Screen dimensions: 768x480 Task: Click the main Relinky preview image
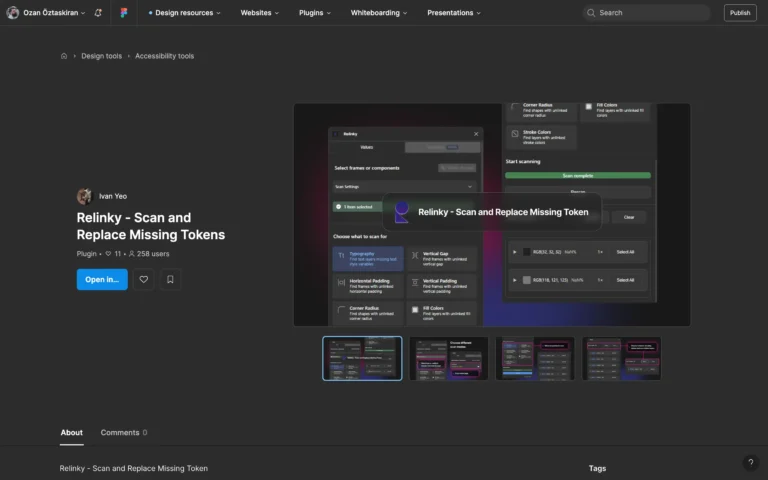click(x=492, y=215)
